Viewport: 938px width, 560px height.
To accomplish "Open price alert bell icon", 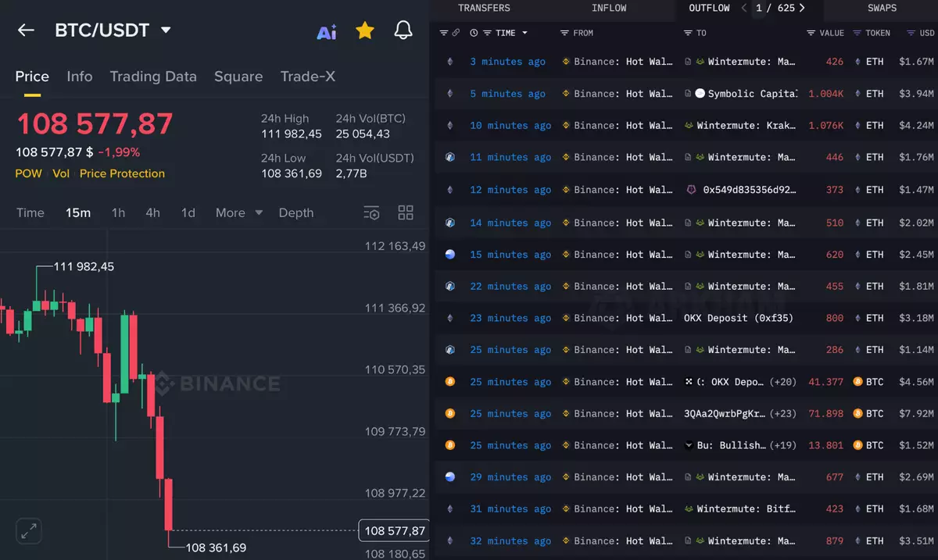I will (x=403, y=30).
